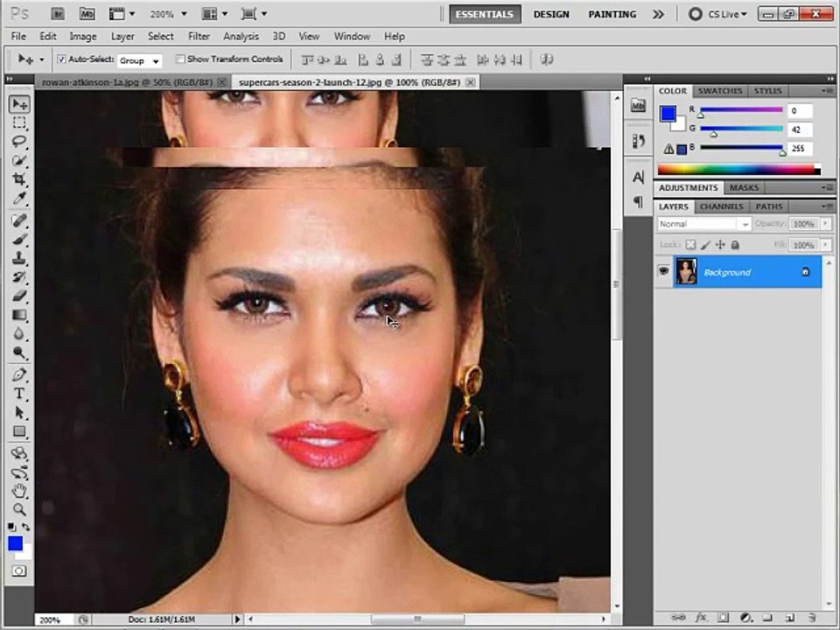Select the Zoom tool in toolbox

(19, 509)
